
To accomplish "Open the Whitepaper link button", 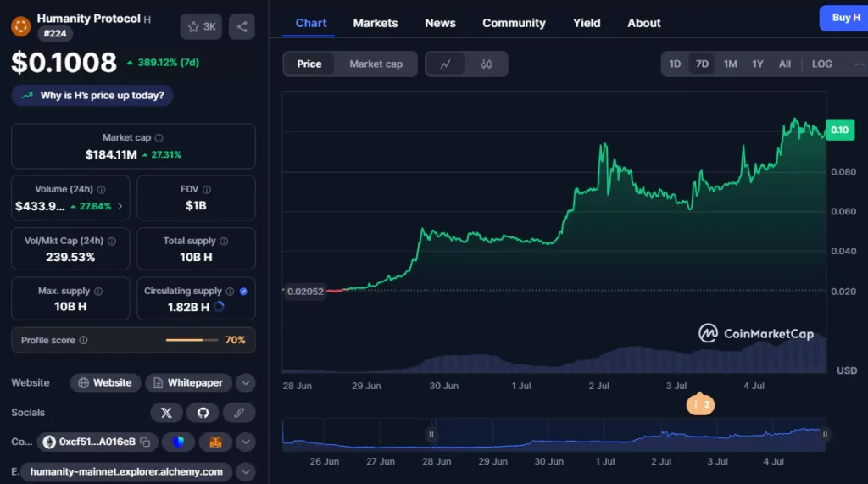I will tap(188, 382).
